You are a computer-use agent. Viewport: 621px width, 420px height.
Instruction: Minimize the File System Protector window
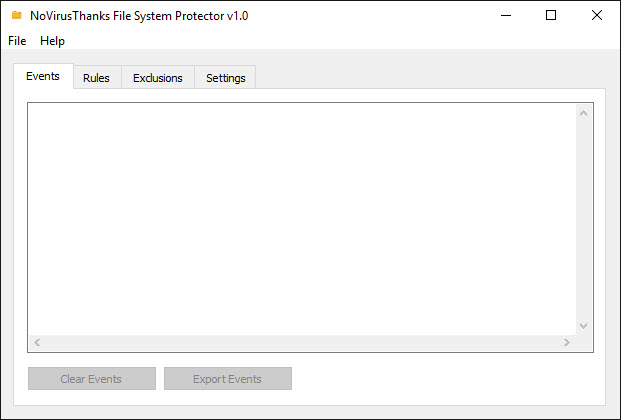[x=506, y=15]
